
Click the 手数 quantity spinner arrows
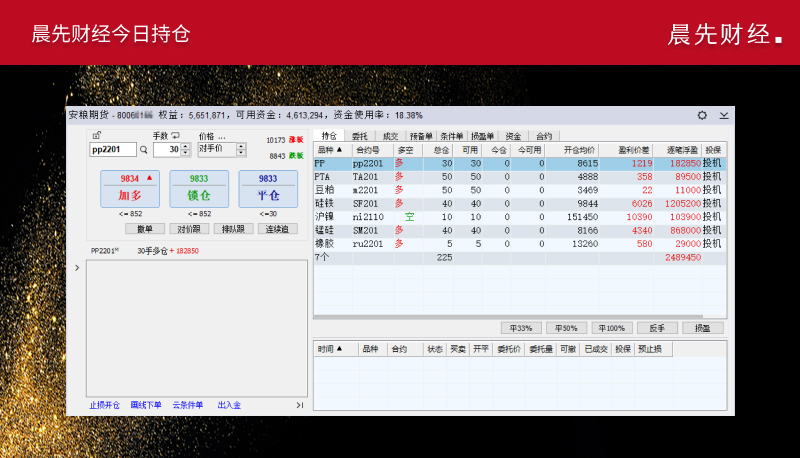pyautogui.click(x=185, y=150)
